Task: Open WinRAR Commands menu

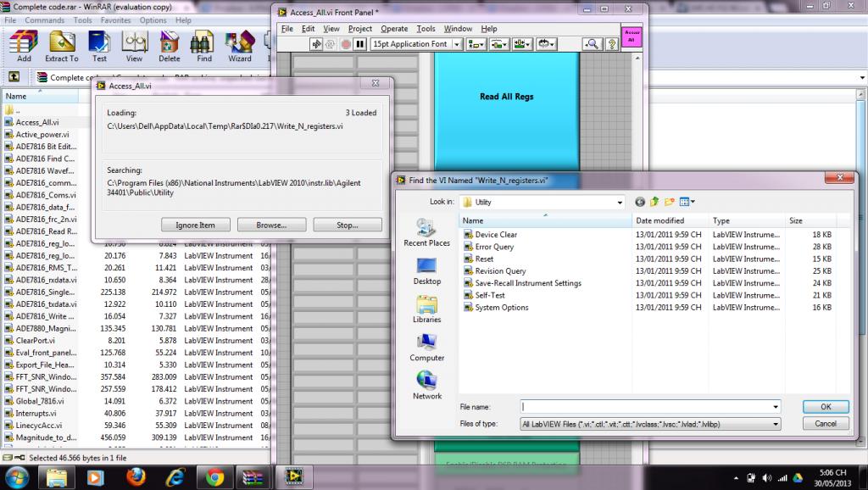Action: click(44, 20)
